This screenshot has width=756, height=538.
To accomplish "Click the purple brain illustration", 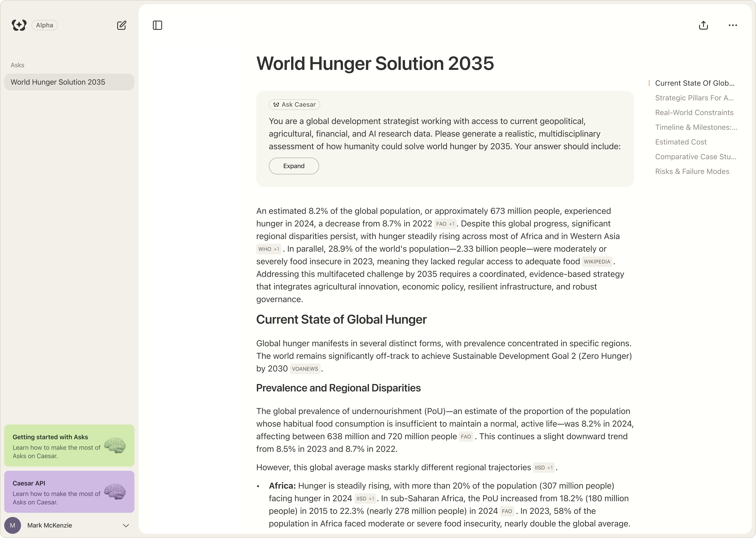I will (115, 492).
